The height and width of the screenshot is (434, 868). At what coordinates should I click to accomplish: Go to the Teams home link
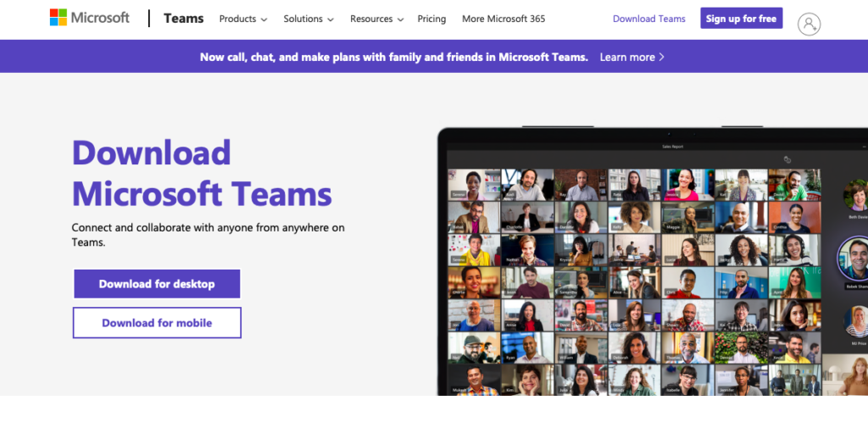(x=184, y=19)
